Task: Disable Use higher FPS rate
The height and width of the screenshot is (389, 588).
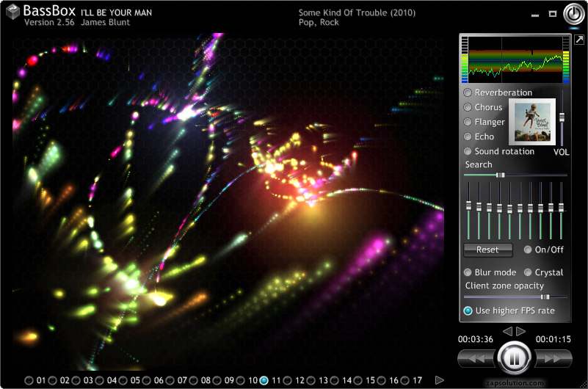Action: tap(468, 310)
